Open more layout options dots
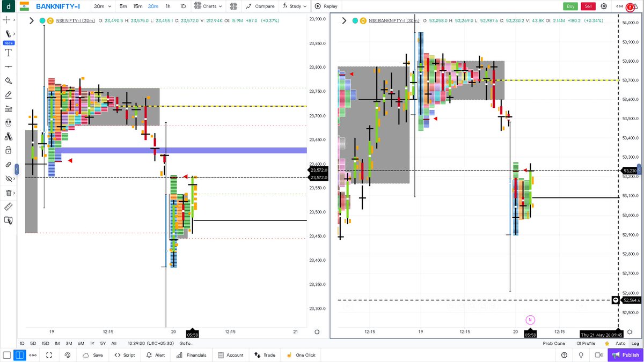The height and width of the screenshot is (362, 644). tap(33, 355)
